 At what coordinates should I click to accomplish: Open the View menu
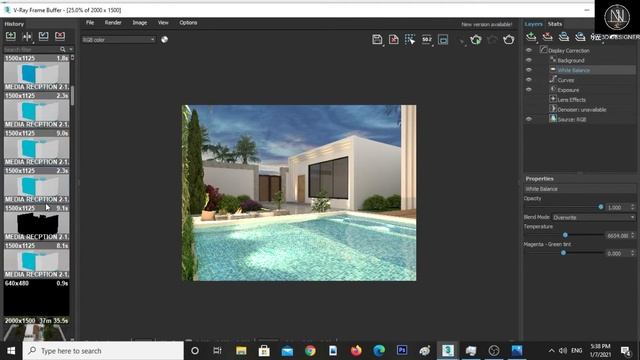pos(163,23)
